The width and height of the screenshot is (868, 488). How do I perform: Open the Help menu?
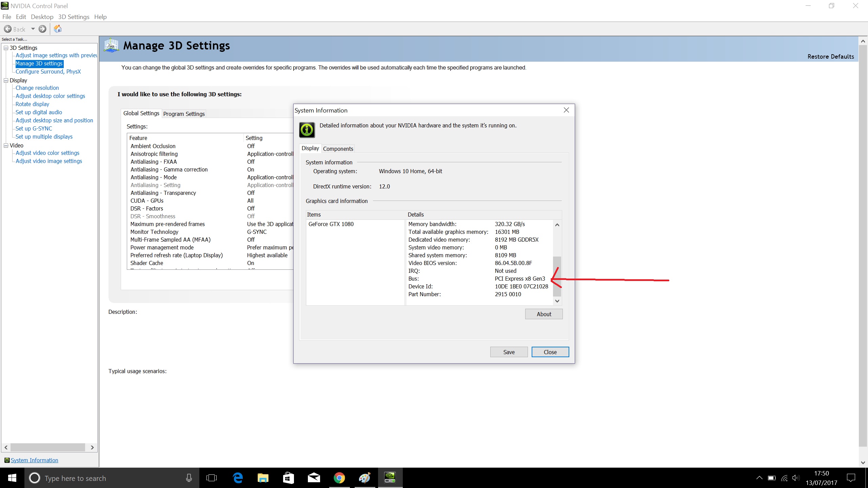pyautogui.click(x=100, y=17)
